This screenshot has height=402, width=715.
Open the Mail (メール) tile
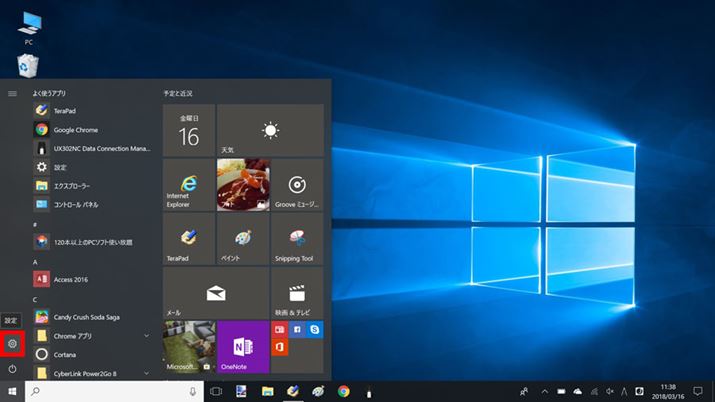(215, 292)
